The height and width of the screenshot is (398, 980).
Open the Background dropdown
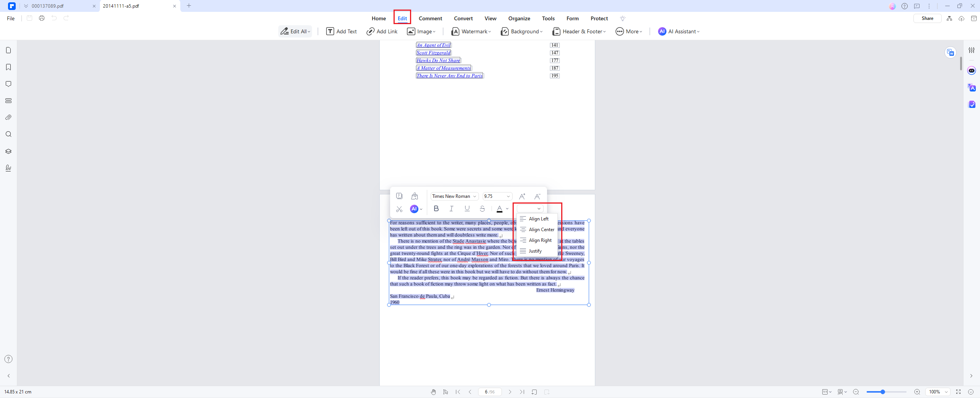tap(521, 31)
